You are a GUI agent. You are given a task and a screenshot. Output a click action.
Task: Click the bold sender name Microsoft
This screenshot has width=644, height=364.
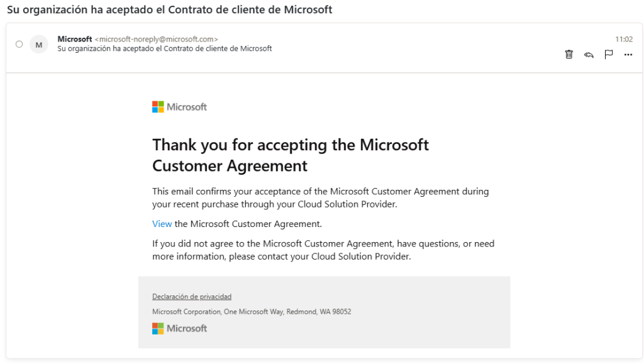(74, 39)
